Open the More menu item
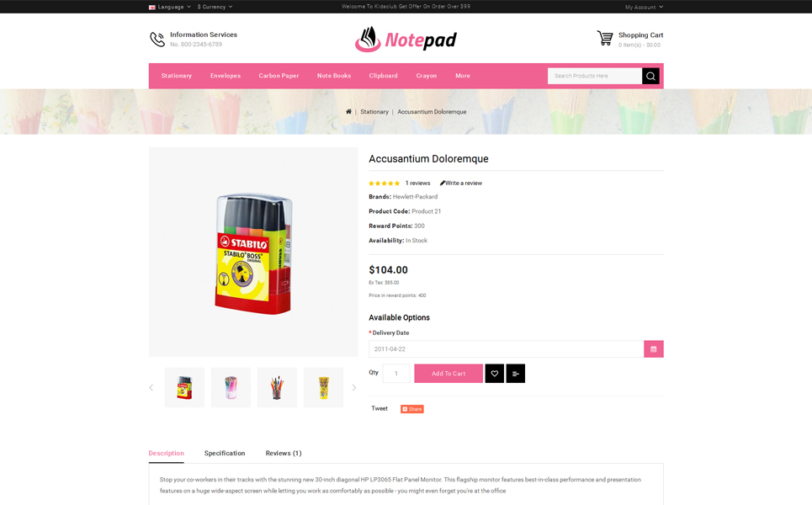This screenshot has width=812, height=505. [x=463, y=76]
